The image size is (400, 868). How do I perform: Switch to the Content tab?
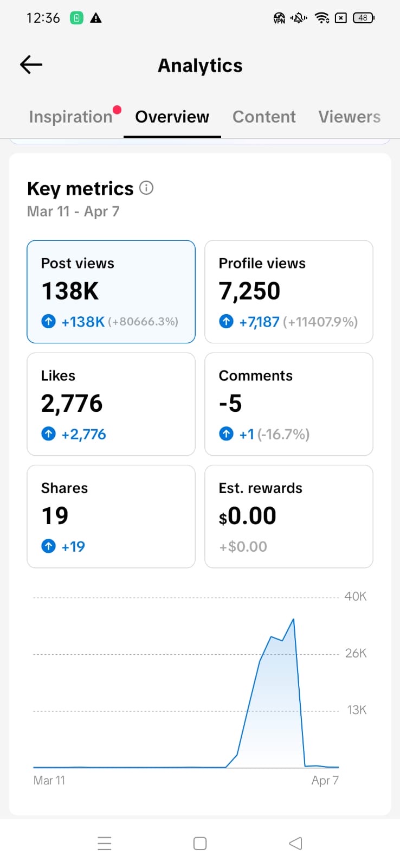pos(264,117)
